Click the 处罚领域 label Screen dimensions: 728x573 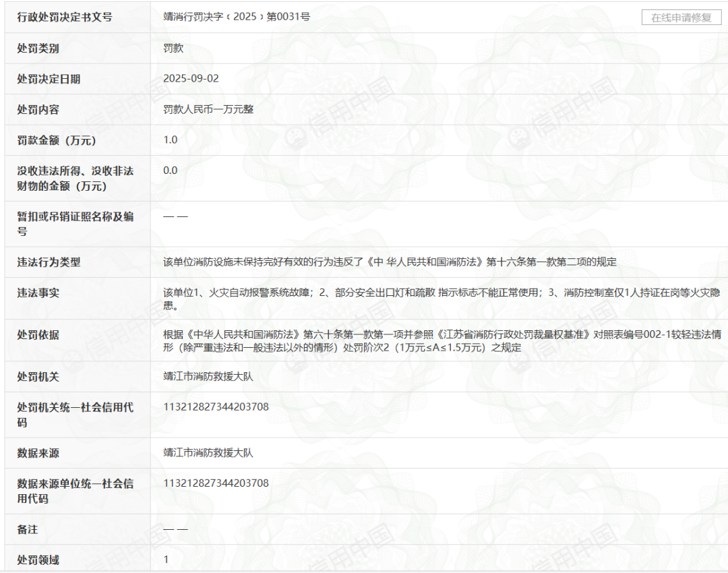[38, 560]
